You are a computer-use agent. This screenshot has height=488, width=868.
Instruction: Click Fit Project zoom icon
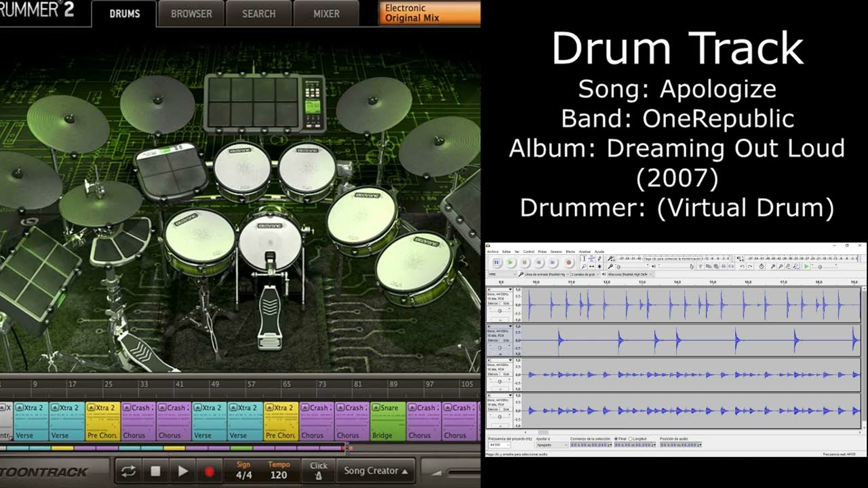click(795, 266)
